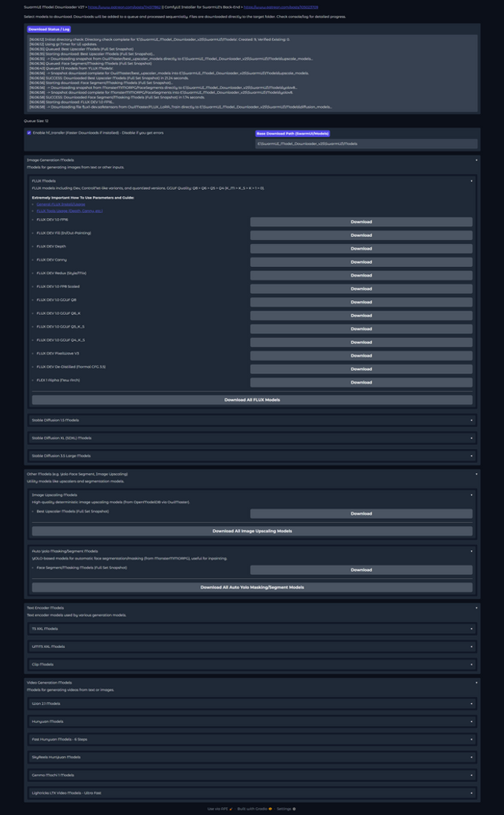Open General FLUX Install/Usage guide link
Image resolution: width=504 pixels, height=815 pixels.
click(61, 204)
